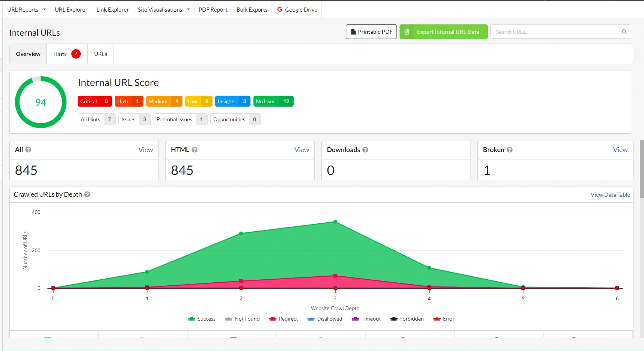Click inside the Search URLs input field
This screenshot has width=644, height=351.
click(544, 32)
